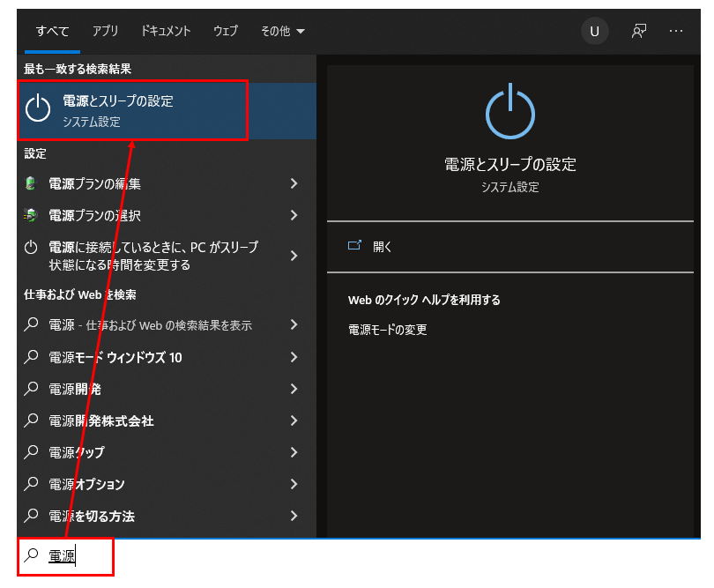Image resolution: width=714 pixels, height=588 pixels.
Task: Open 電源とスリープの設定 best match result
Action: pos(167,111)
